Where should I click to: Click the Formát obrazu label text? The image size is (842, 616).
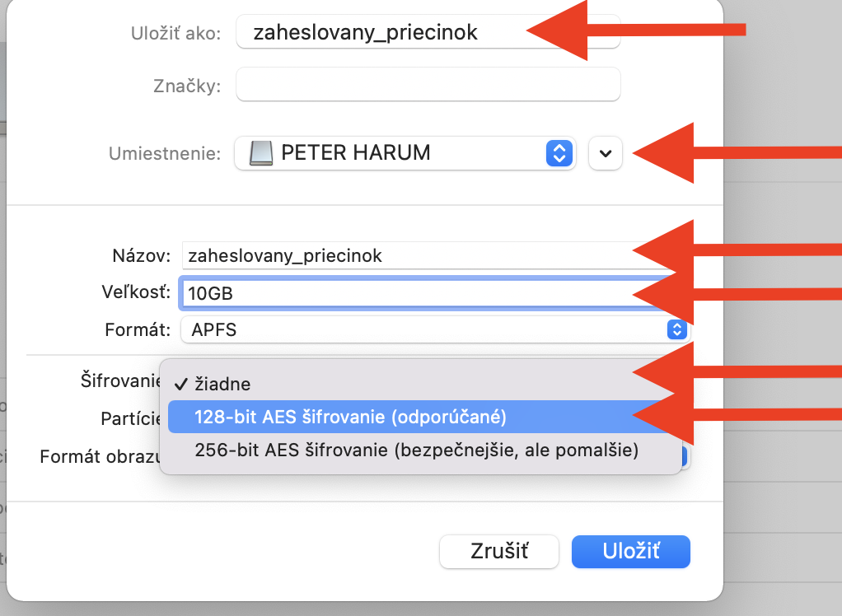point(99,457)
